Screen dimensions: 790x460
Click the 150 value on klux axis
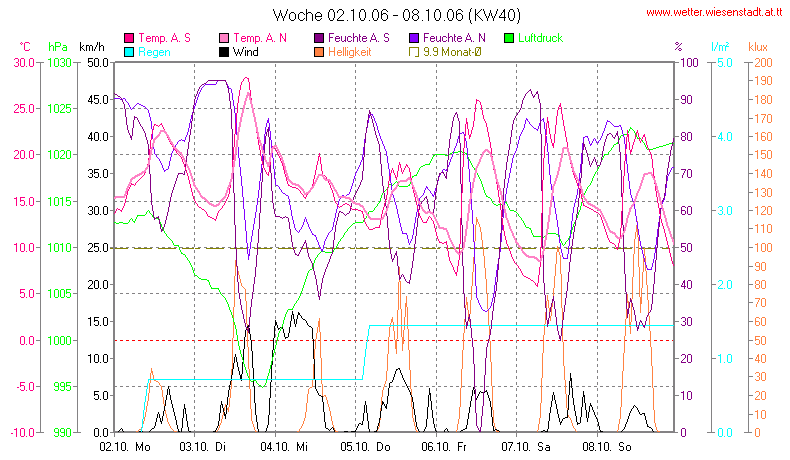(763, 155)
